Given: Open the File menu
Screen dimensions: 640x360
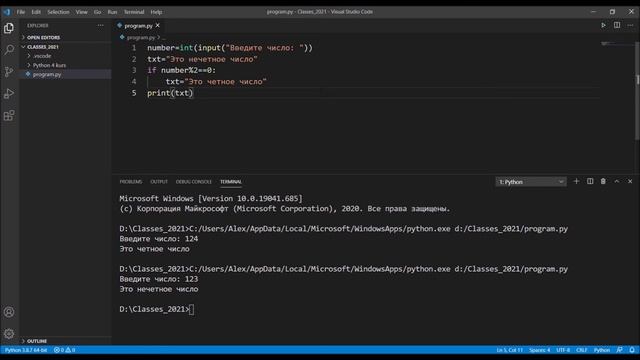Looking at the screenshot, I should coord(21,12).
